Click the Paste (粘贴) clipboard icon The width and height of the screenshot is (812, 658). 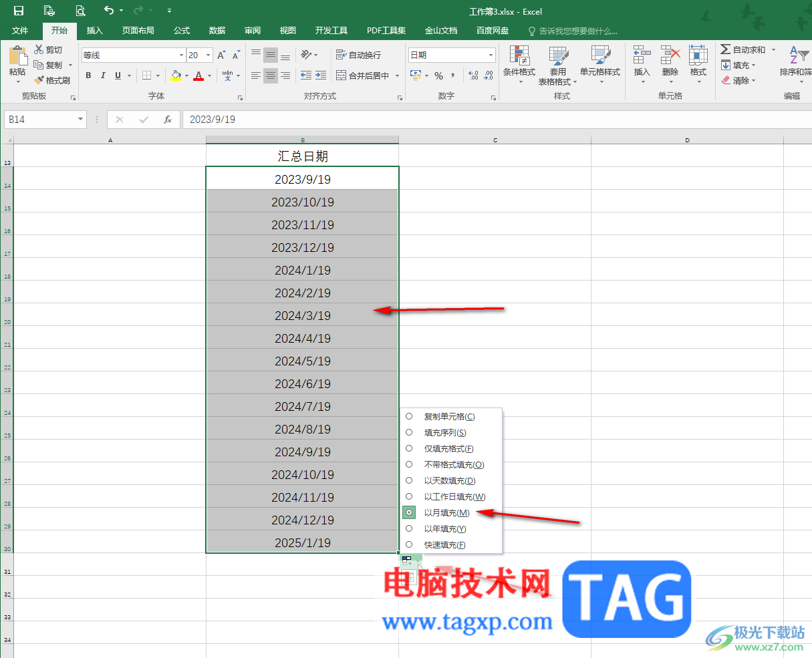[x=17, y=56]
